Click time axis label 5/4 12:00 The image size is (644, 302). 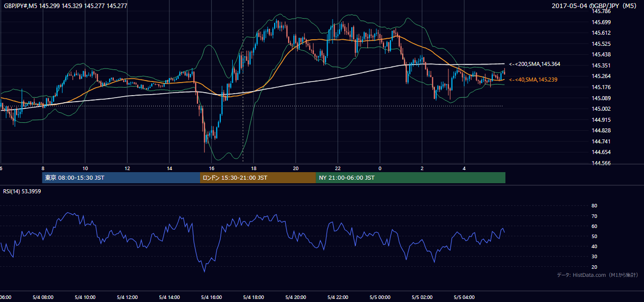126,297
